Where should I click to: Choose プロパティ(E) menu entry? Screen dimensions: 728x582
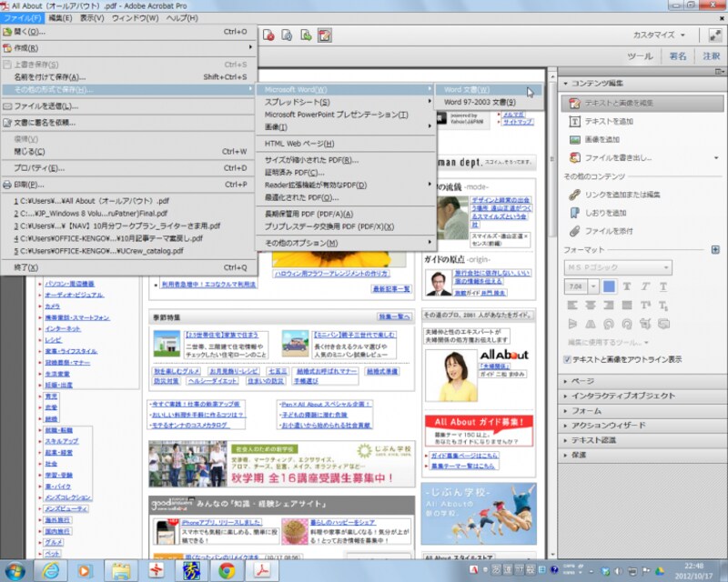click(128, 168)
